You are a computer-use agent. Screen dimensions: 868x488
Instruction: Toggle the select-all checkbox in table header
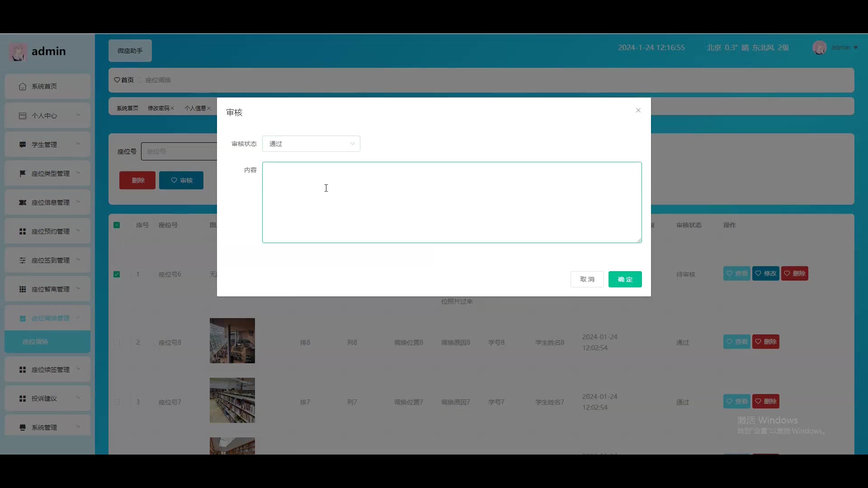tap(117, 225)
